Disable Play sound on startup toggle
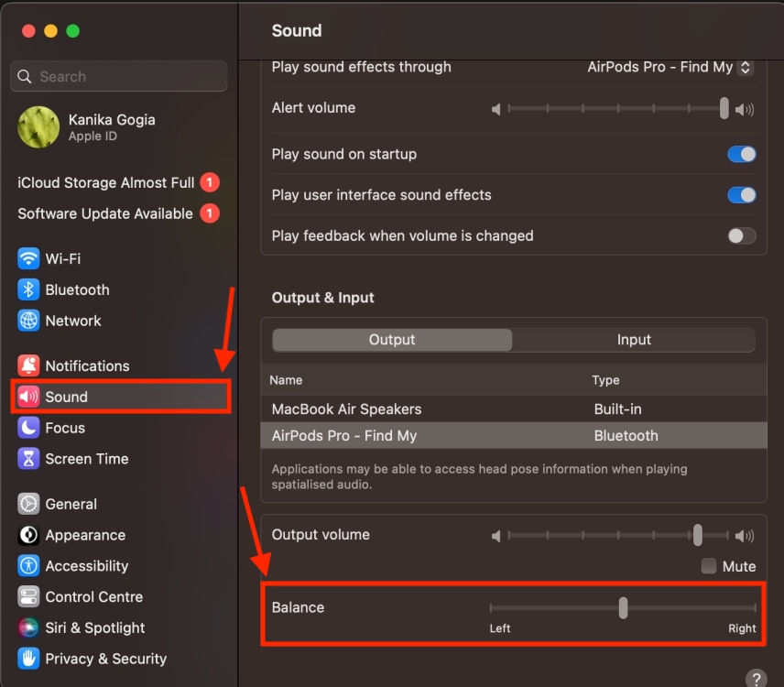The image size is (784, 687). 741,154
